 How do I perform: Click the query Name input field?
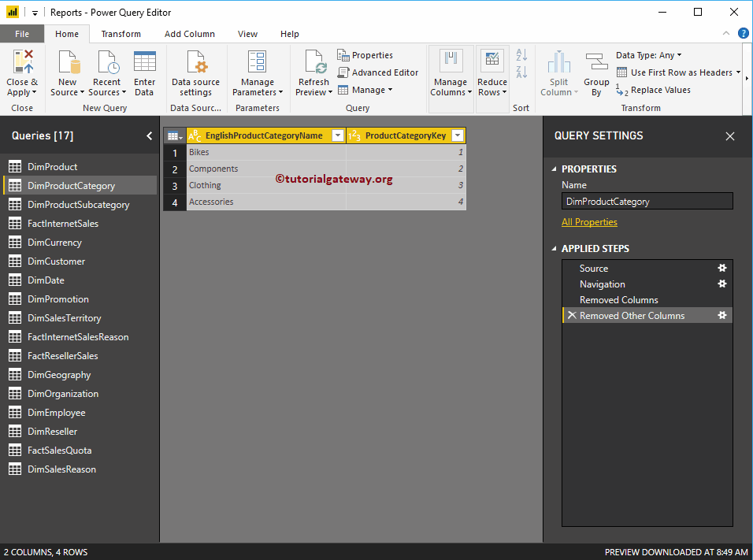click(647, 202)
